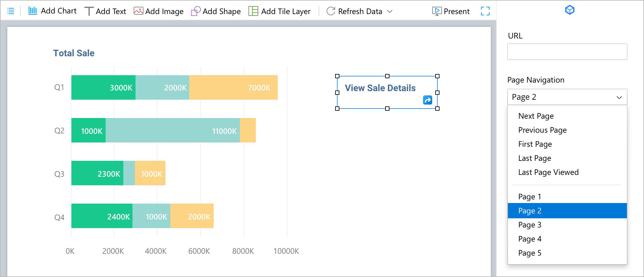Click the Q4 yellow 2000K bar segment
This screenshot has width=644, height=277.
coord(192,216)
